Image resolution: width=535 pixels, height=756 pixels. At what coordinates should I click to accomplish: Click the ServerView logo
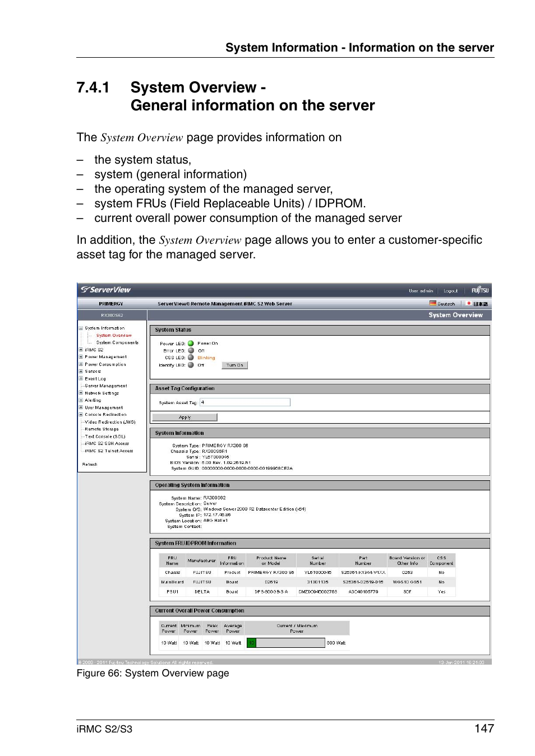click(105, 290)
